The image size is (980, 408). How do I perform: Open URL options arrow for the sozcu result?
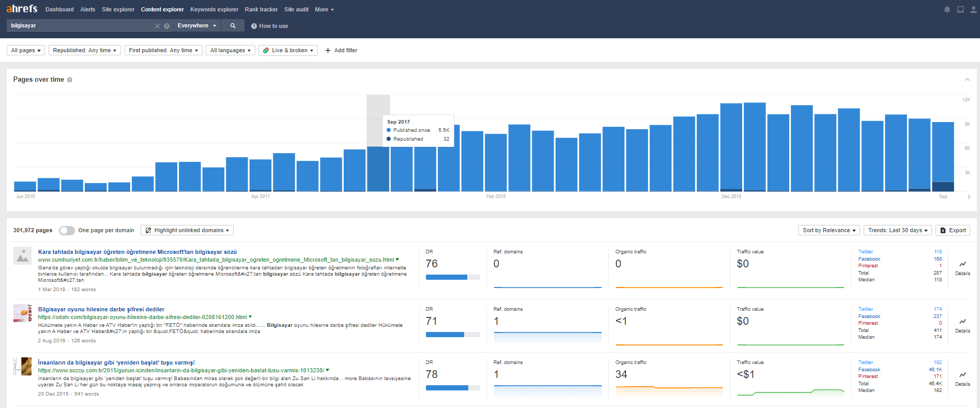[x=328, y=370]
